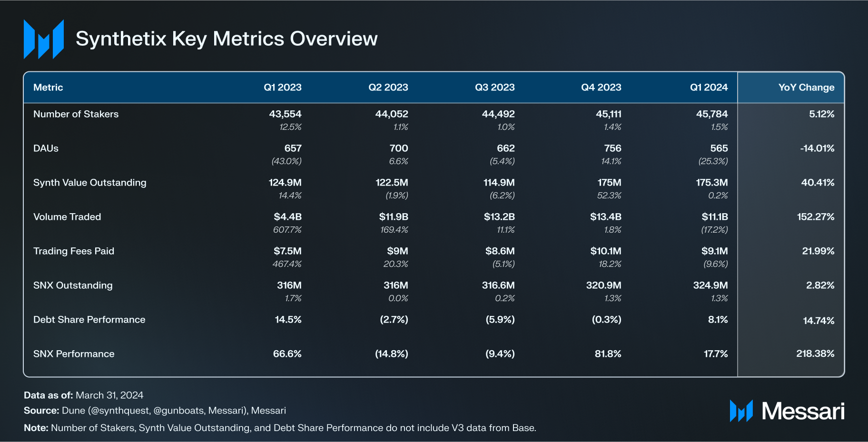868x442 pixels.
Task: Click the stakers value 44,492
Action: [x=498, y=114]
